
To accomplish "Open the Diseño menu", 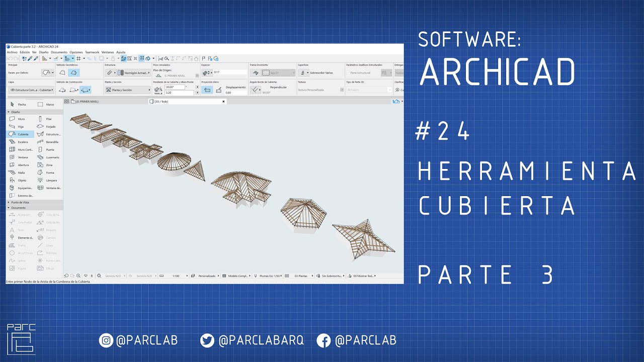I will (x=44, y=52).
